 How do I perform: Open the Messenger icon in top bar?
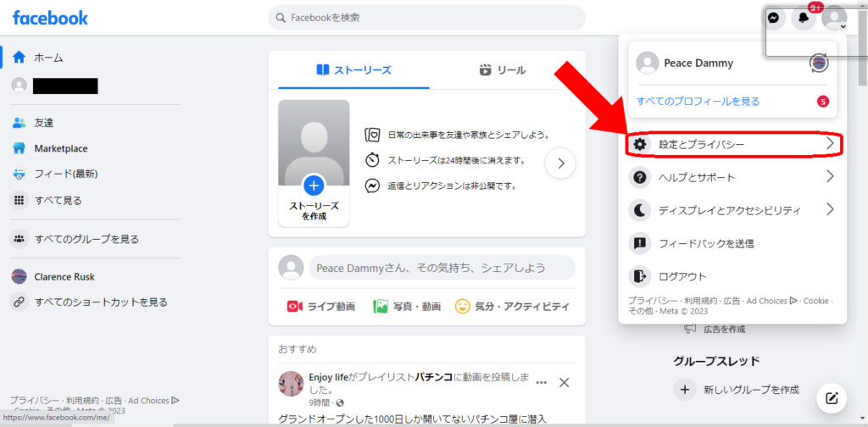tap(774, 19)
